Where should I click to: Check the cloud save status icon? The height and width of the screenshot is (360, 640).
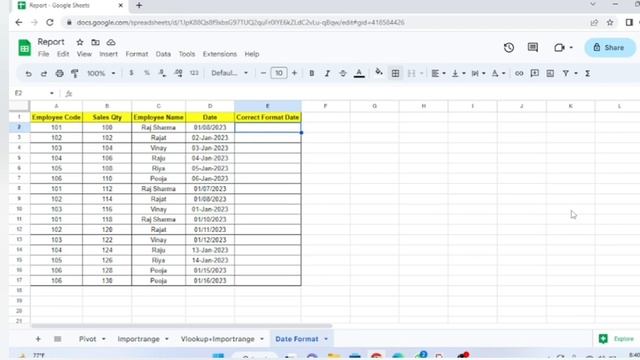click(111, 42)
